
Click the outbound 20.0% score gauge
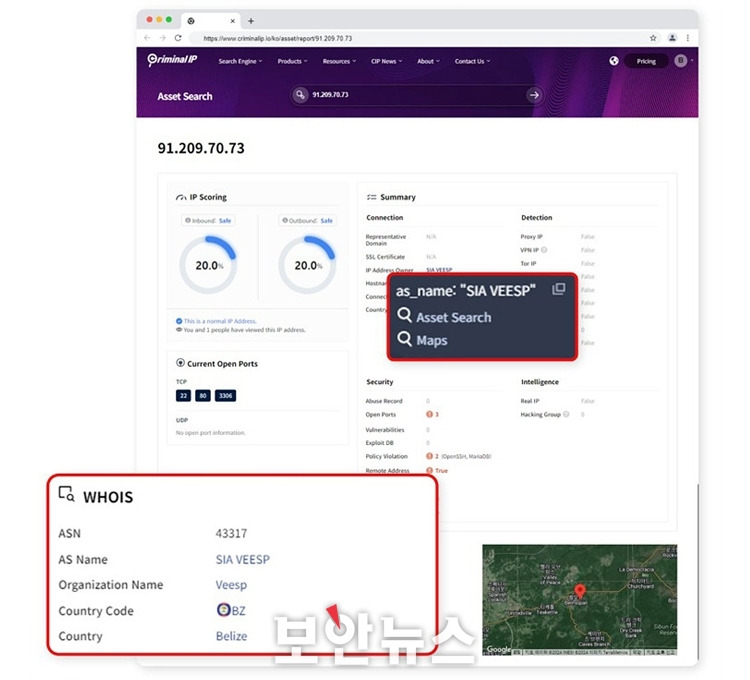(x=307, y=264)
